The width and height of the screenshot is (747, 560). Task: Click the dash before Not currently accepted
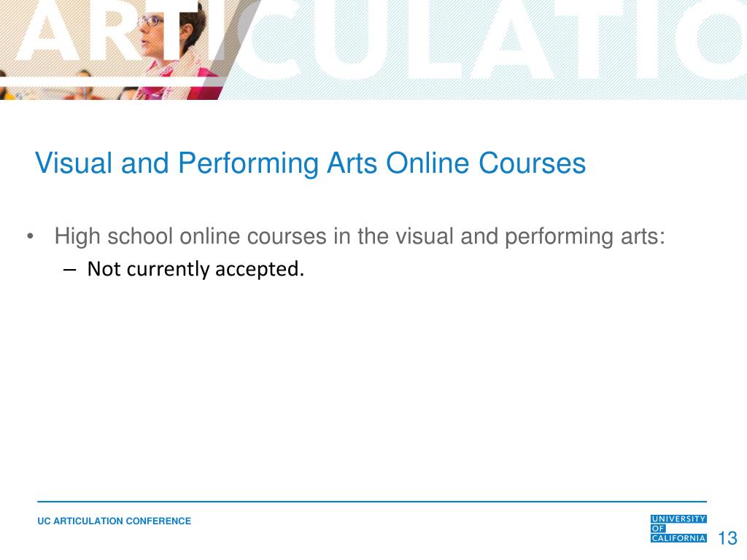[x=69, y=269]
